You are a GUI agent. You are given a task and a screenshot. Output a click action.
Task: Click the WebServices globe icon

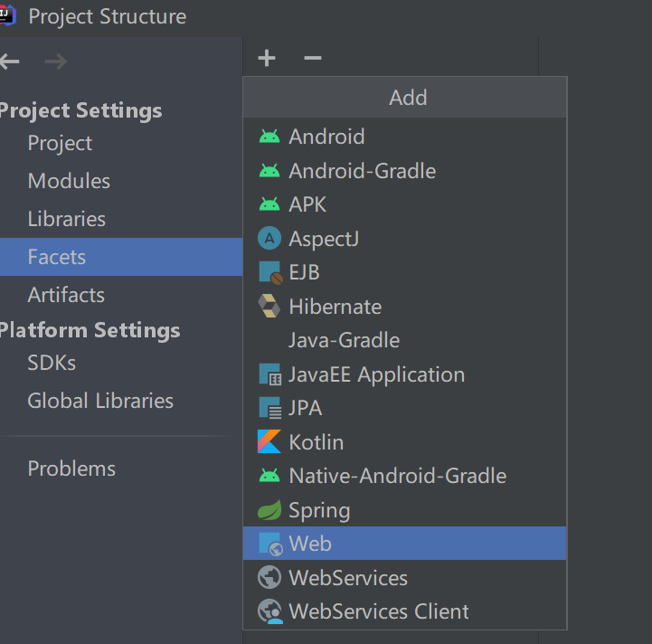click(x=269, y=578)
